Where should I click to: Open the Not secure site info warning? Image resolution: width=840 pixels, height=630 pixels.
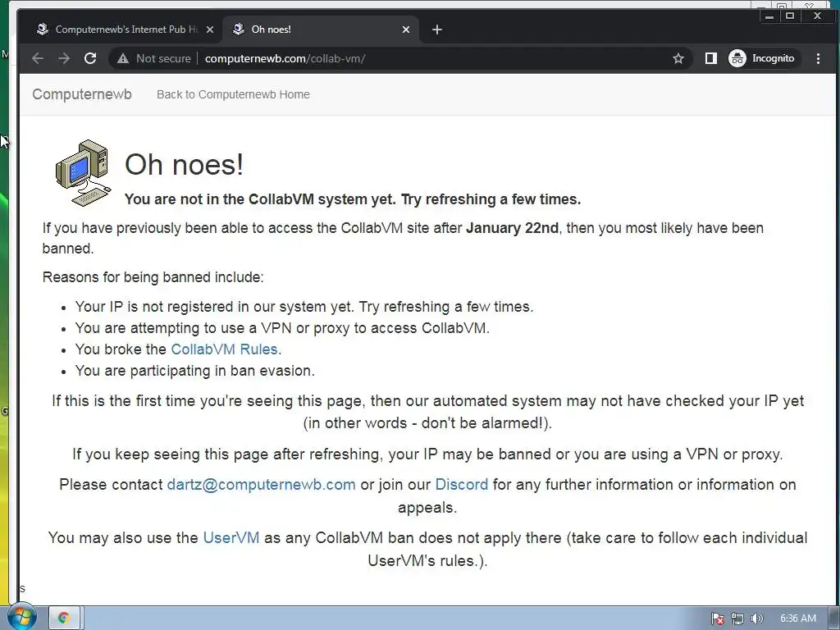click(x=154, y=58)
